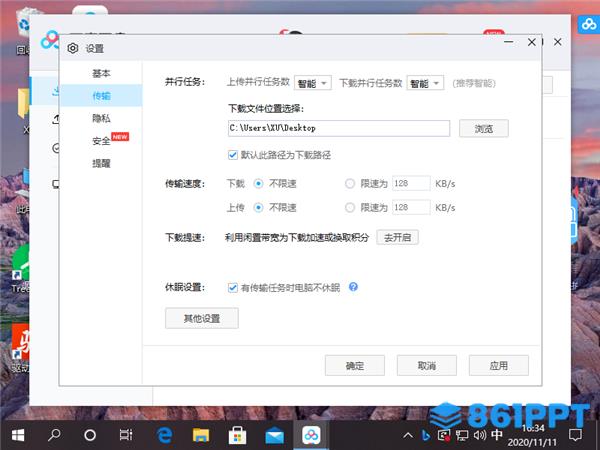
Task: Click the 应用 button
Action: click(x=499, y=365)
